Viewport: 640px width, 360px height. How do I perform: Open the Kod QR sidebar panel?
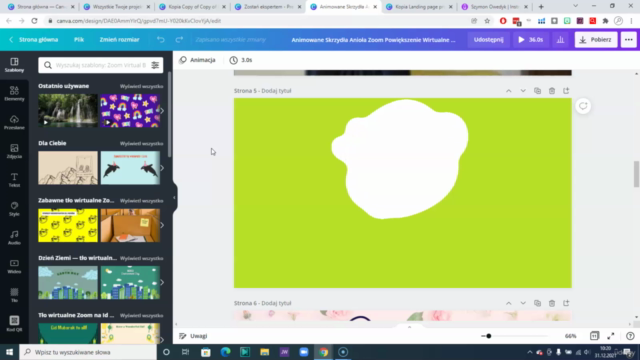[14, 324]
